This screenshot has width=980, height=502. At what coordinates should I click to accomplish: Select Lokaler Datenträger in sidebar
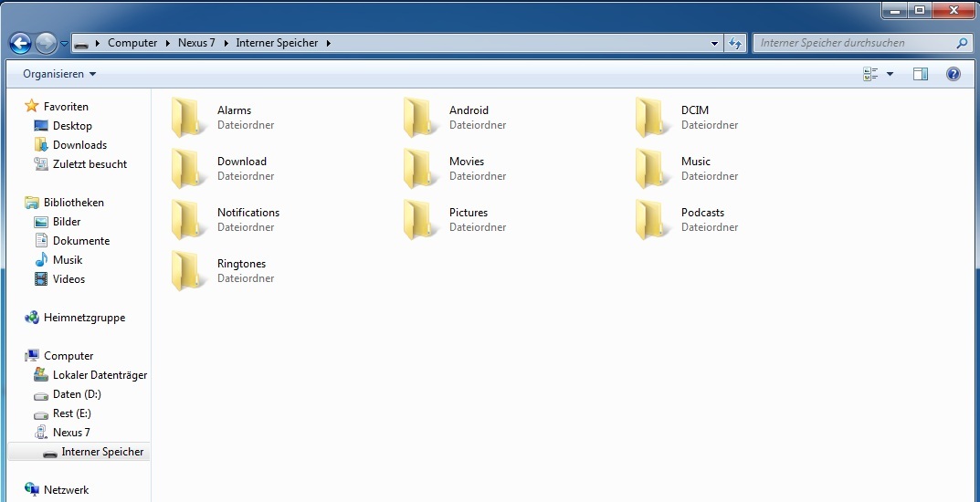(x=100, y=375)
